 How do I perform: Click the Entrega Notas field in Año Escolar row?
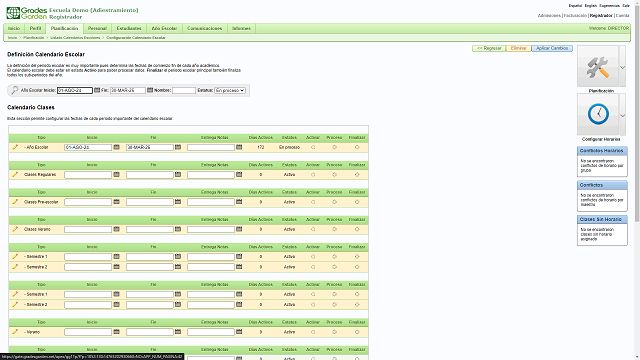coord(211,147)
